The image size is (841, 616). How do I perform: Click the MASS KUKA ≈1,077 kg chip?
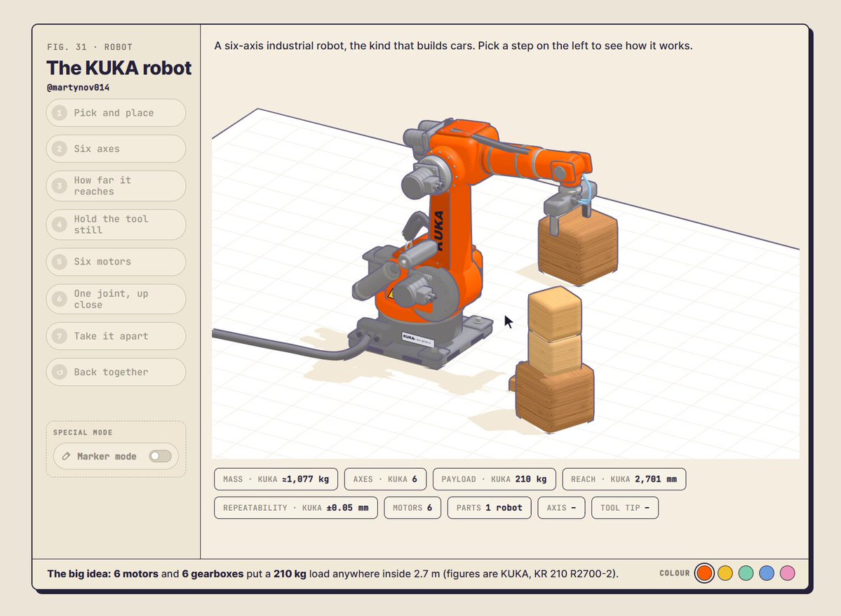click(276, 479)
